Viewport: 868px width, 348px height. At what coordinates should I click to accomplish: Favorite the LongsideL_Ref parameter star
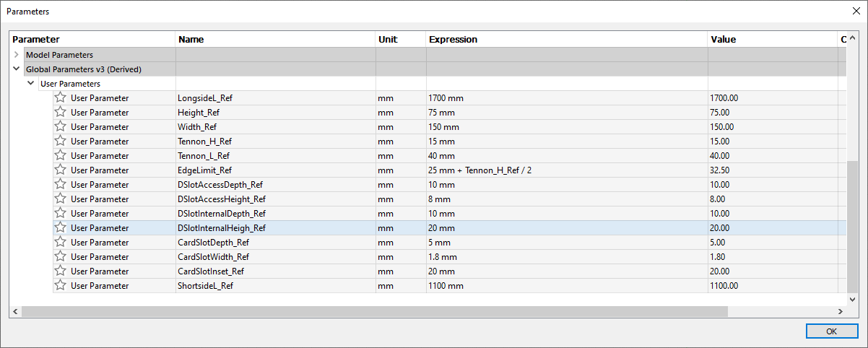61,97
